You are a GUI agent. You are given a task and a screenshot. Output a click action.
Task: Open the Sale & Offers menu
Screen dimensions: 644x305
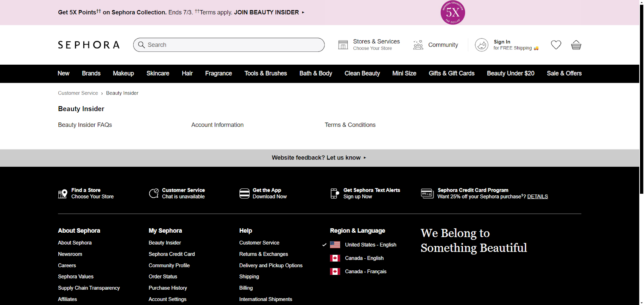pos(564,74)
